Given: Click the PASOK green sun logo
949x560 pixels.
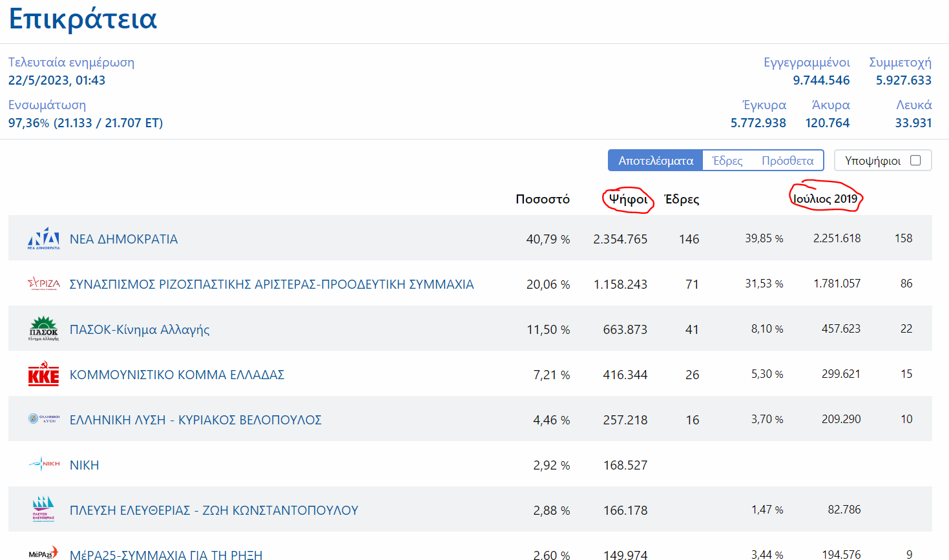Looking at the screenshot, I should [x=43, y=329].
